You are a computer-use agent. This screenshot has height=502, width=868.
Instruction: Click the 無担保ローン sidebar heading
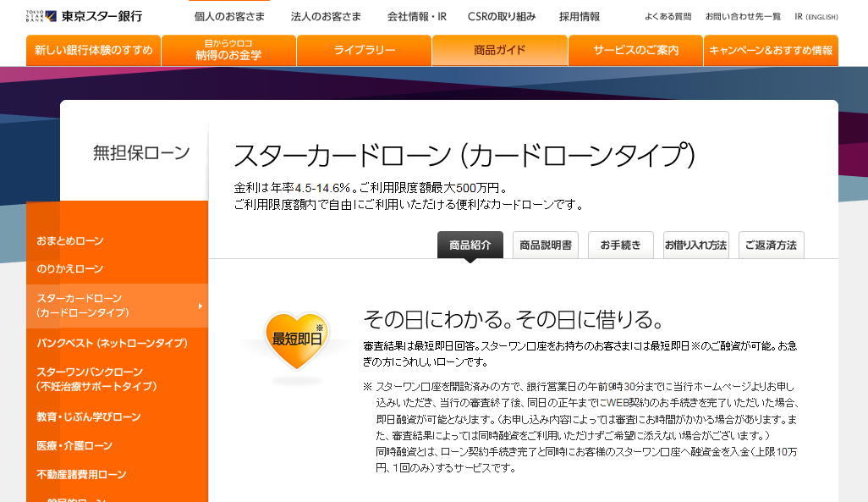coord(141,152)
